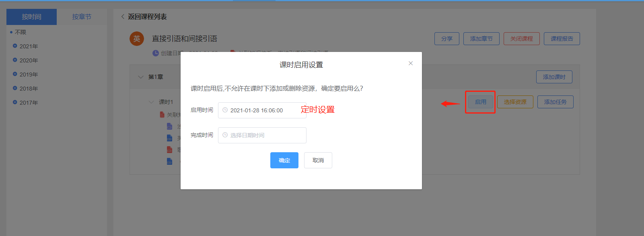The width and height of the screenshot is (644, 236).
Task: Expand the 2021年 plus icon
Action: pyautogui.click(x=15, y=46)
